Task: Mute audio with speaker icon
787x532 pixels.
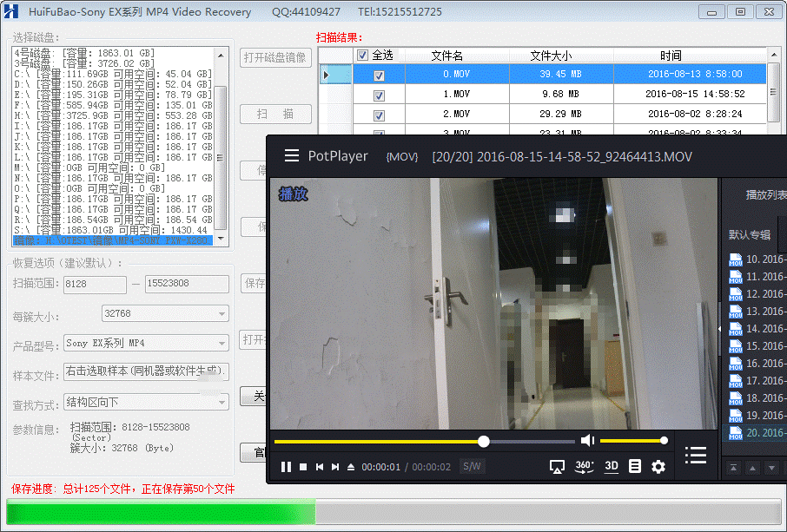Action: [x=587, y=441]
